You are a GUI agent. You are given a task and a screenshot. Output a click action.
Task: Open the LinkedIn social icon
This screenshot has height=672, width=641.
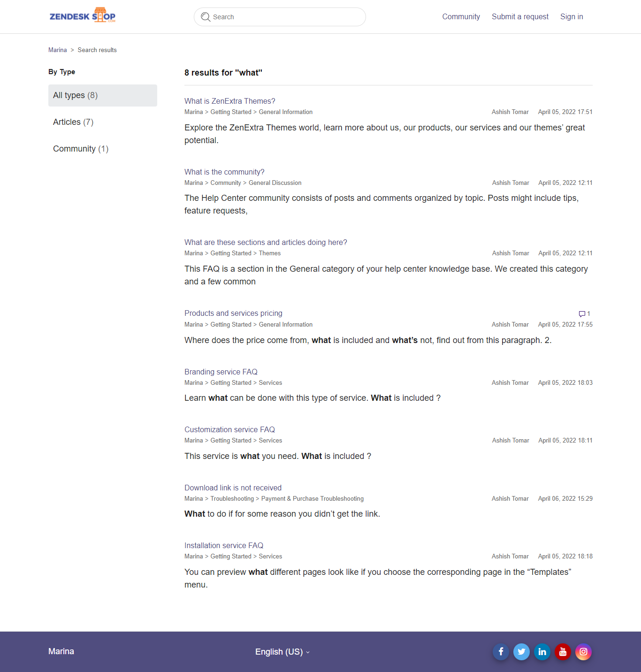coord(542,651)
